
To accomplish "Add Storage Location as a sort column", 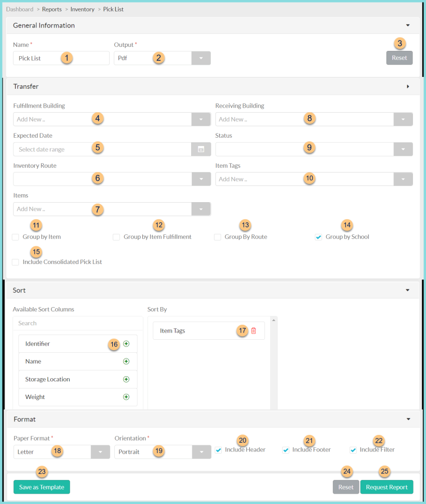I will (x=126, y=379).
